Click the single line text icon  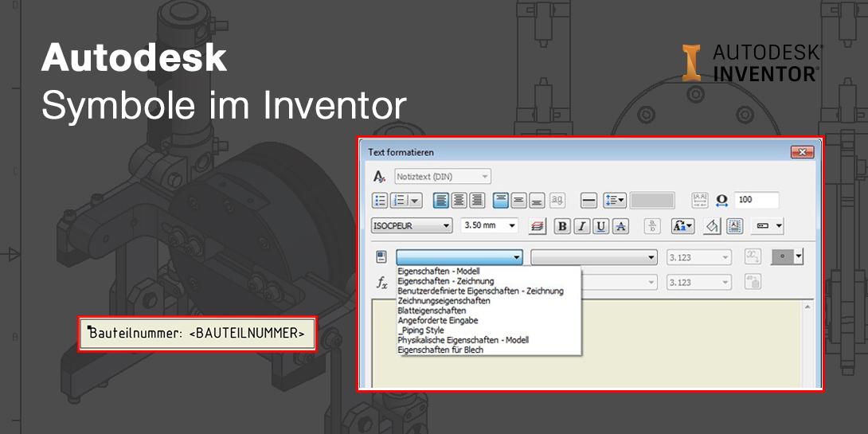click(589, 201)
